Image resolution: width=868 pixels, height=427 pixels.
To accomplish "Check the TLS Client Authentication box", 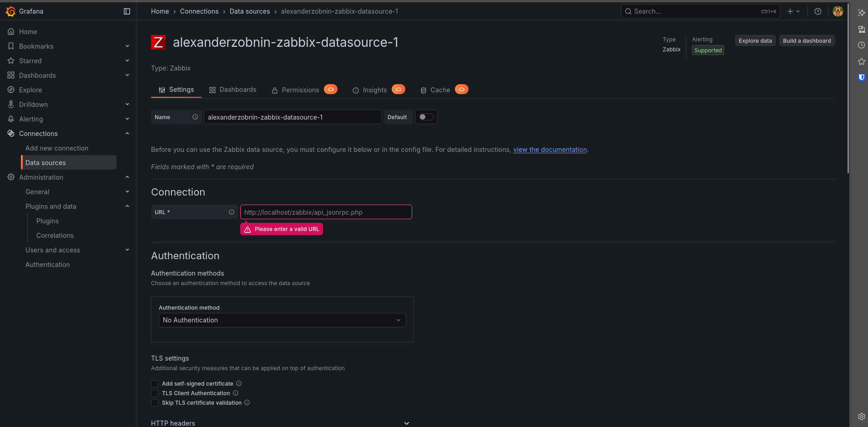I will click(x=155, y=393).
